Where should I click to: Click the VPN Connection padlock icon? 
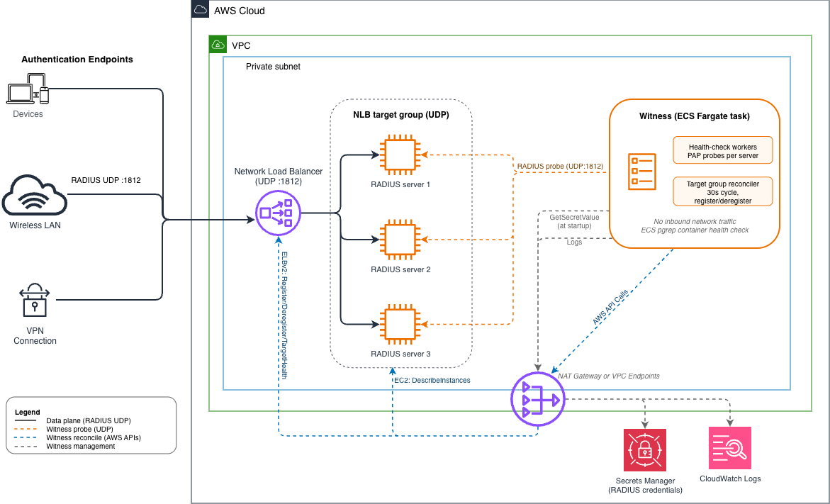[35, 300]
